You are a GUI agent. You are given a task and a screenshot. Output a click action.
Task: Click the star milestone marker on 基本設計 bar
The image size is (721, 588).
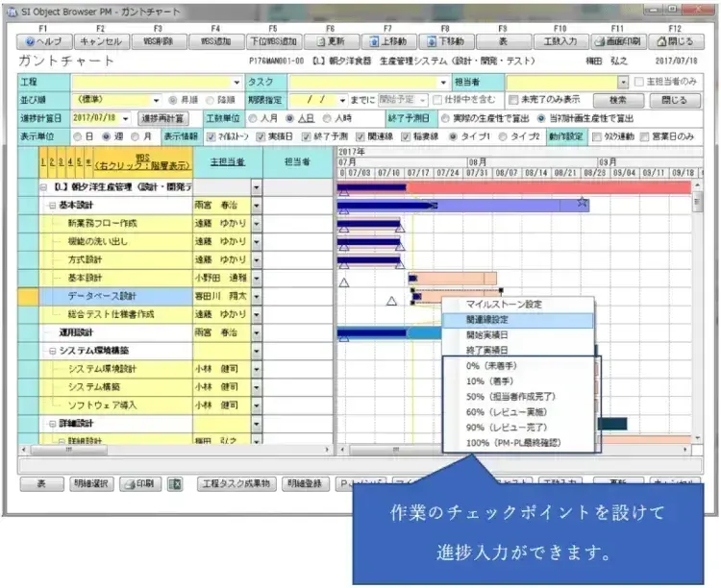point(582,204)
